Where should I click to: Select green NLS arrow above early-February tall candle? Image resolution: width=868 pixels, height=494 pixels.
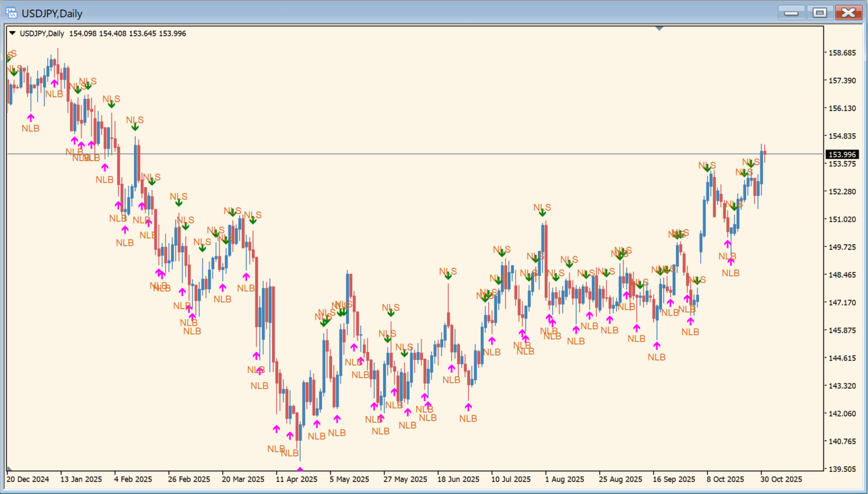135,127
